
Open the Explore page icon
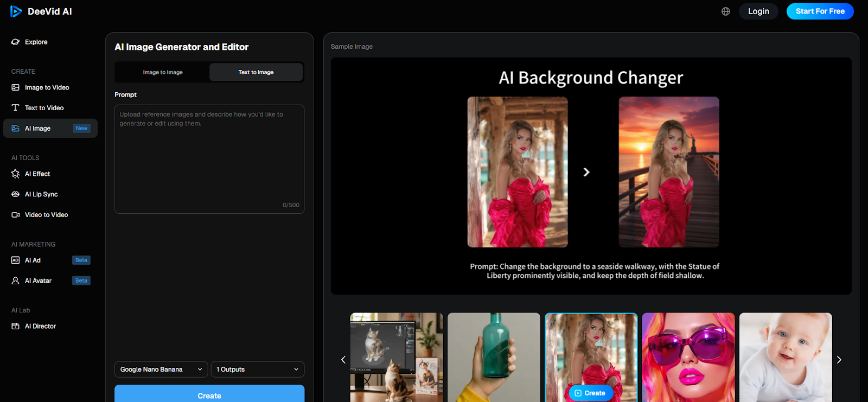pos(15,42)
